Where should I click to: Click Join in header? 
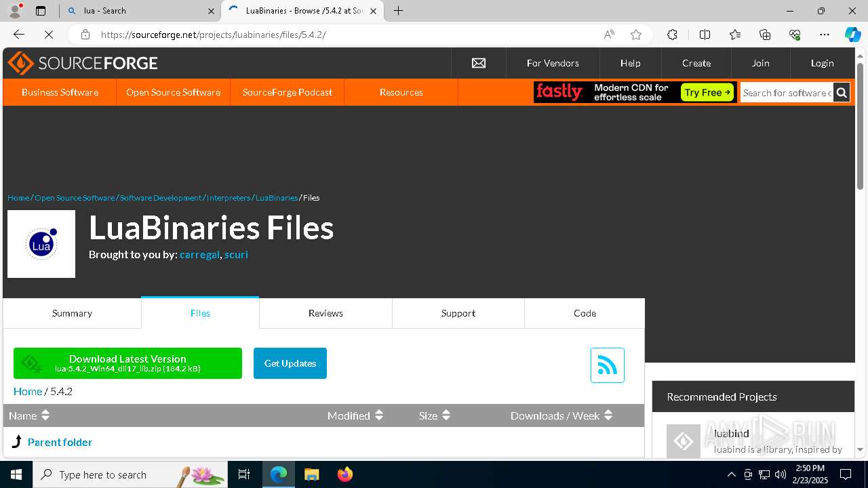tap(760, 63)
